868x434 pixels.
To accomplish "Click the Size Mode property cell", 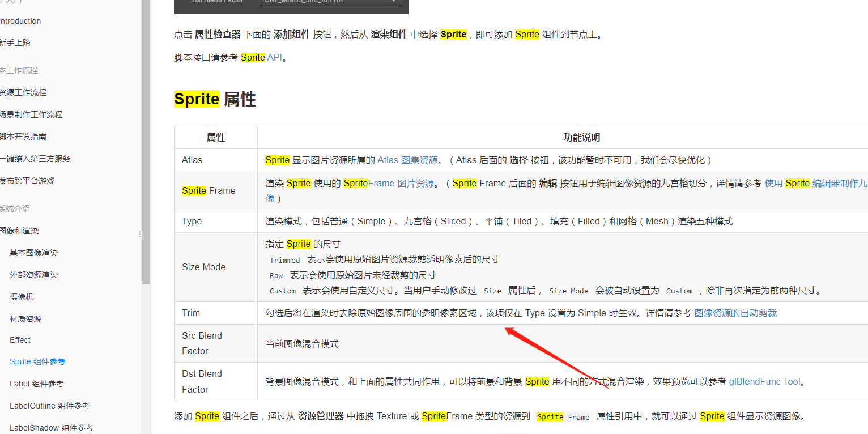I will (x=216, y=267).
